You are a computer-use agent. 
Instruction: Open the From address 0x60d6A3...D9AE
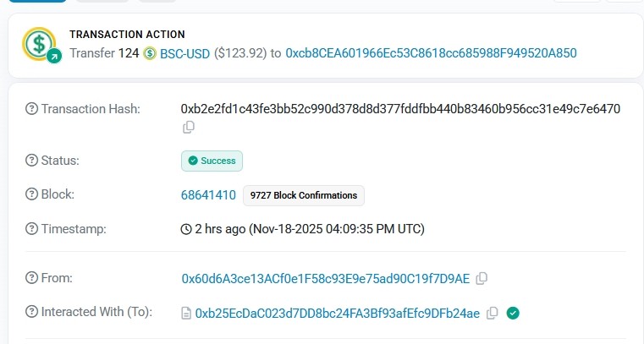click(x=325, y=278)
